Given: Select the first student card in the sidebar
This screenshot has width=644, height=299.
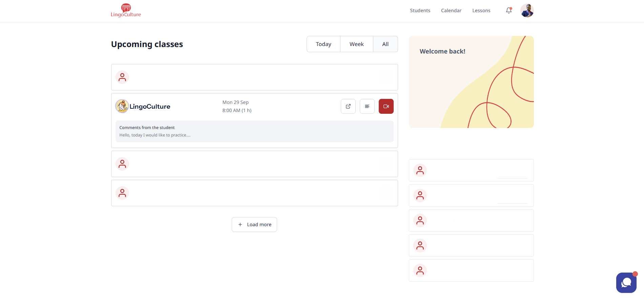Looking at the screenshot, I should pyautogui.click(x=471, y=170).
